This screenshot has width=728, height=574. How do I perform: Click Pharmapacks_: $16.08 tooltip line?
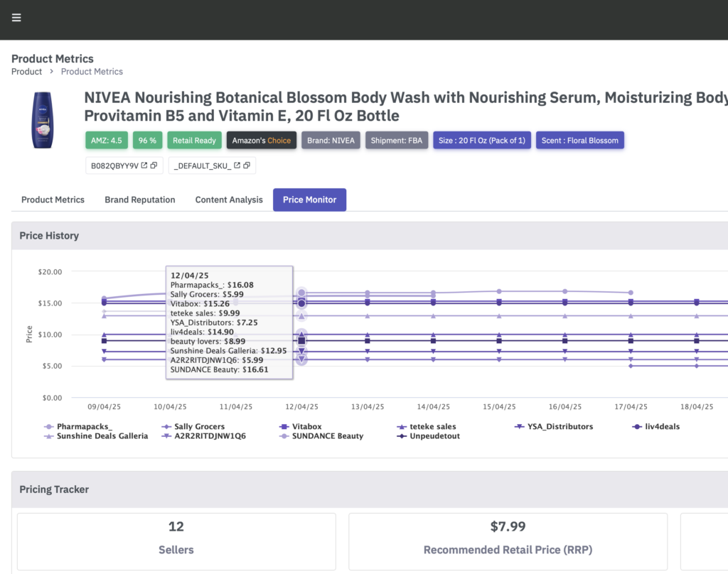click(212, 285)
